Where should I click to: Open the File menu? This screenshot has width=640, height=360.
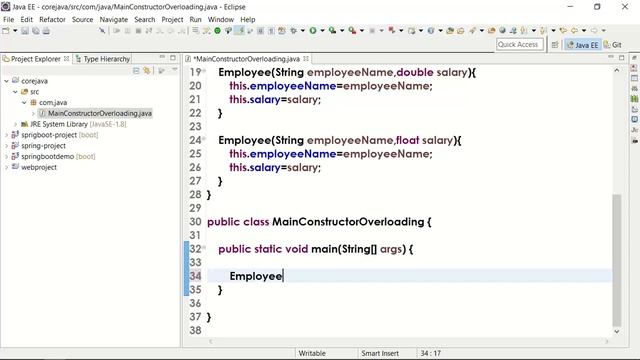point(8,19)
